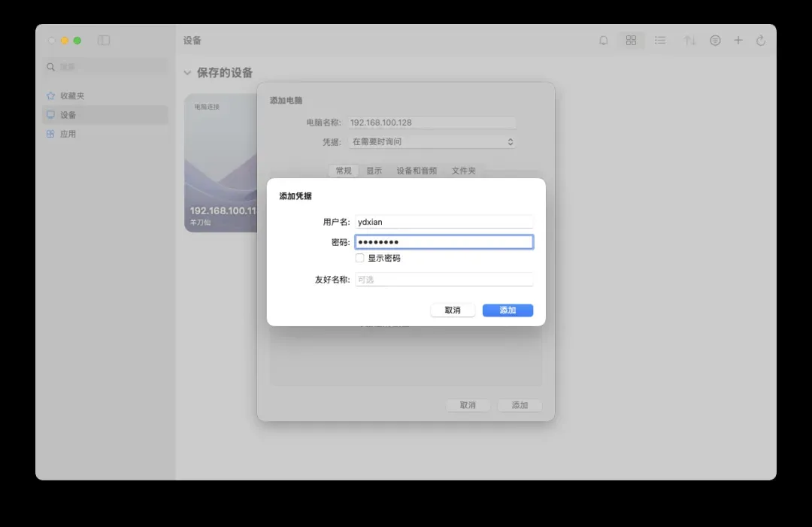Screen dimensions: 812x527
Task: Switch to grid view layout
Action: pyautogui.click(x=631, y=41)
